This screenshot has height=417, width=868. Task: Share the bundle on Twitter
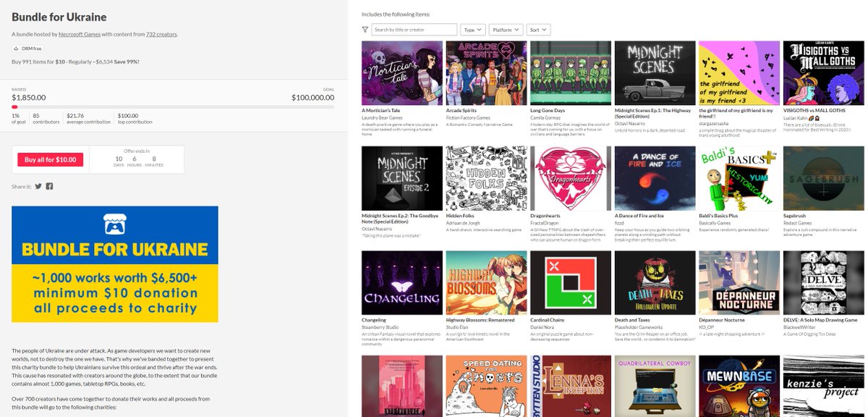pyautogui.click(x=38, y=186)
